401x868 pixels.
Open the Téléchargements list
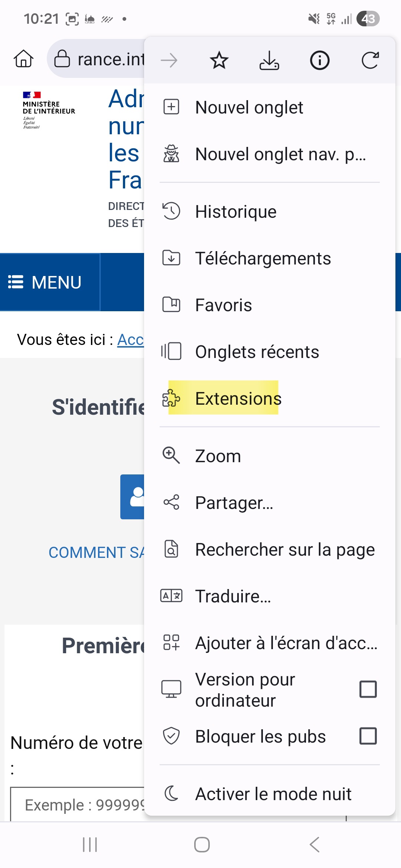pyautogui.click(x=263, y=259)
